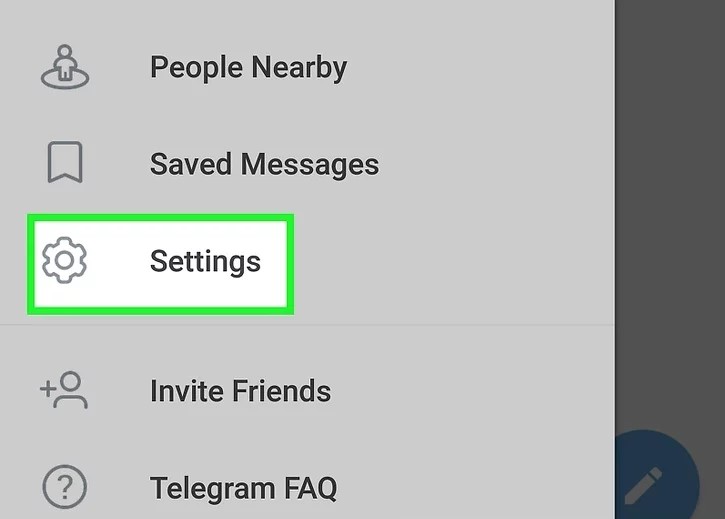Click the word 'Messages' in Saved Messages
Viewport: 725px width, 519px height.
pyautogui.click(x=310, y=165)
